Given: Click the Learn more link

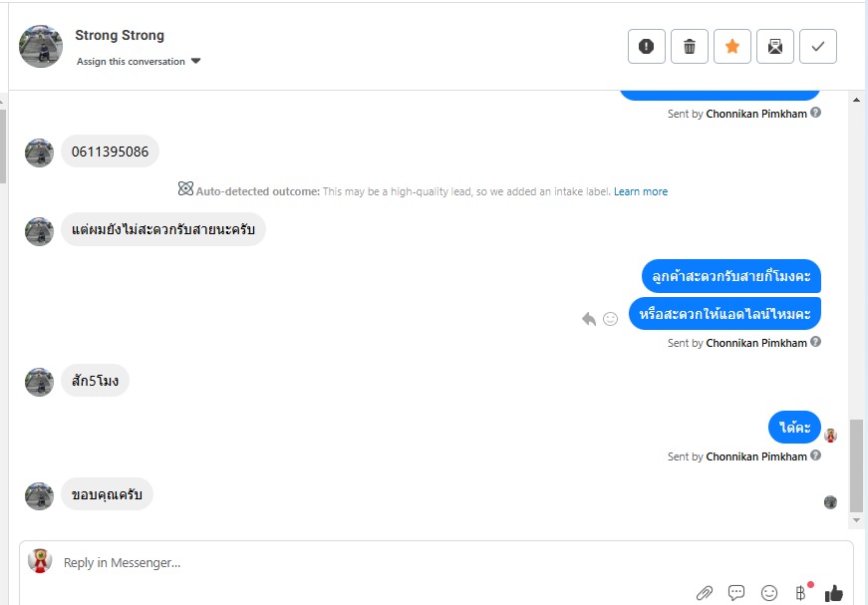Looking at the screenshot, I should point(641,191).
